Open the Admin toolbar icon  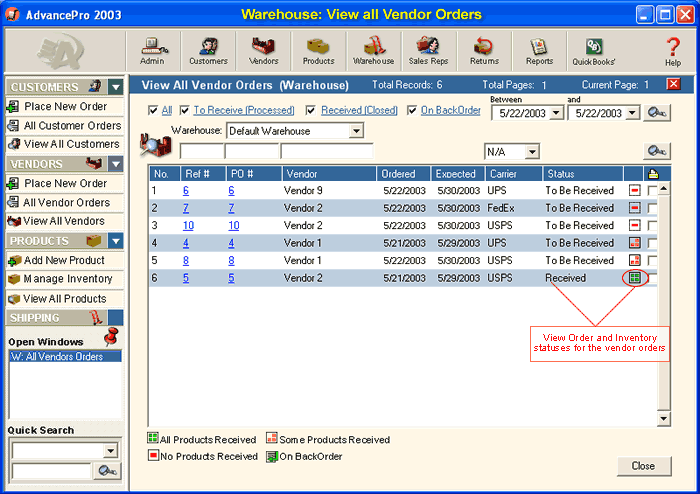click(x=154, y=51)
